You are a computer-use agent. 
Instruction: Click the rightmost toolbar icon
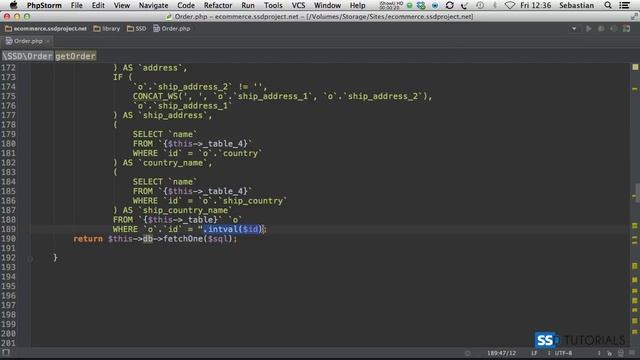pyautogui.click(x=627, y=29)
